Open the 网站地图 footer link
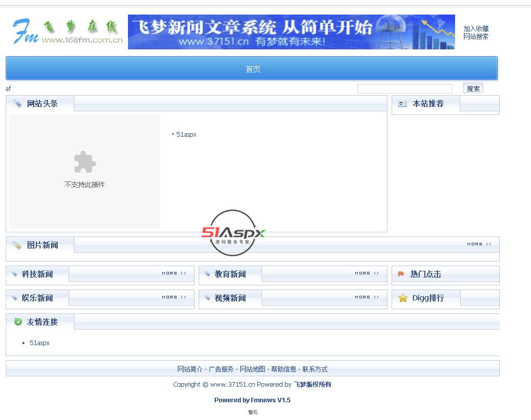531x420 pixels. [x=252, y=369]
